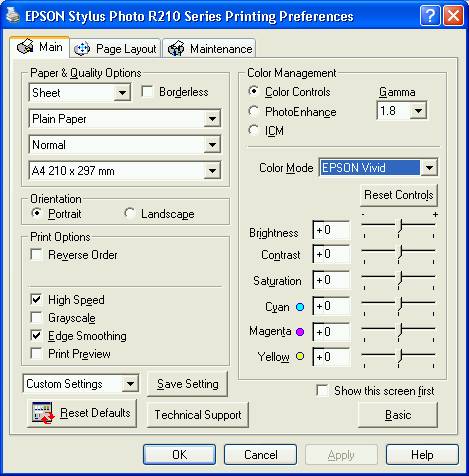Click the Technical Support button
The image size is (469, 476).
pos(198,415)
